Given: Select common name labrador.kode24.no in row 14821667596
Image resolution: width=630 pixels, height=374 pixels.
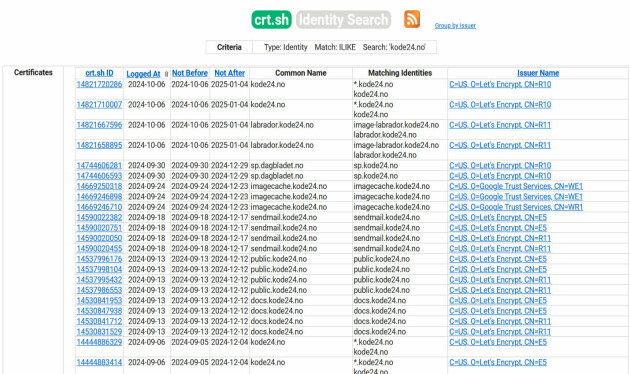Looking at the screenshot, I should [x=282, y=125].
